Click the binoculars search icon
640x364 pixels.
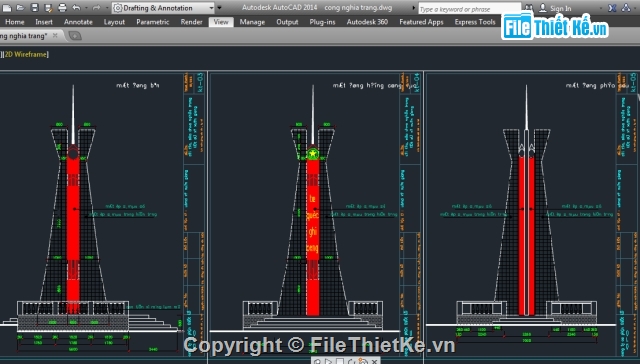click(529, 8)
